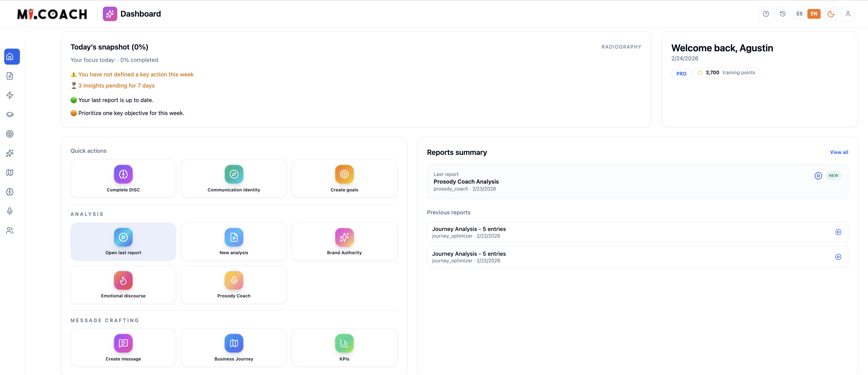Screen dimensions: 868x375
Task: Open the user profile icon
Action: tap(848, 14)
